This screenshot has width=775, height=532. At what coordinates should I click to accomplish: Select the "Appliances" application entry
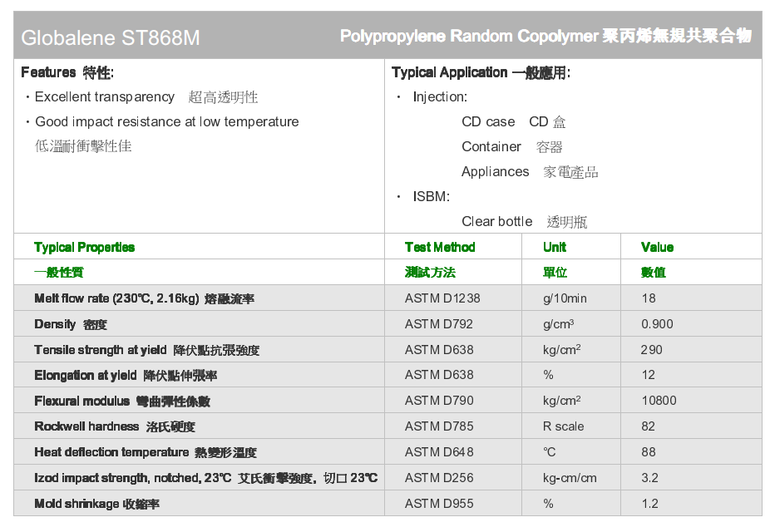click(496, 171)
